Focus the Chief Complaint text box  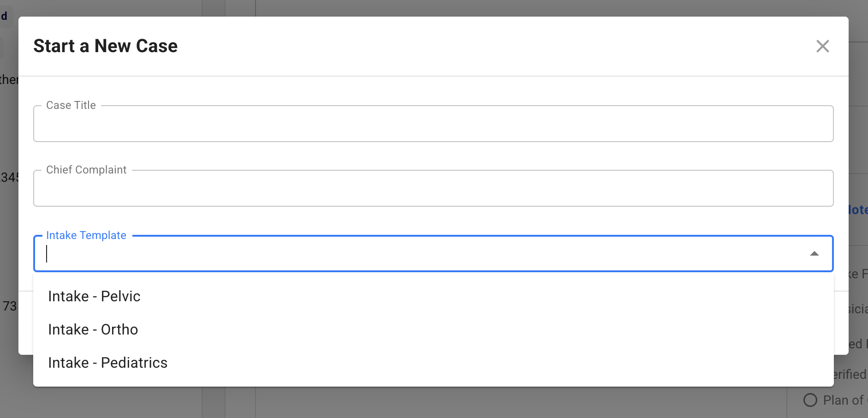[x=433, y=189]
